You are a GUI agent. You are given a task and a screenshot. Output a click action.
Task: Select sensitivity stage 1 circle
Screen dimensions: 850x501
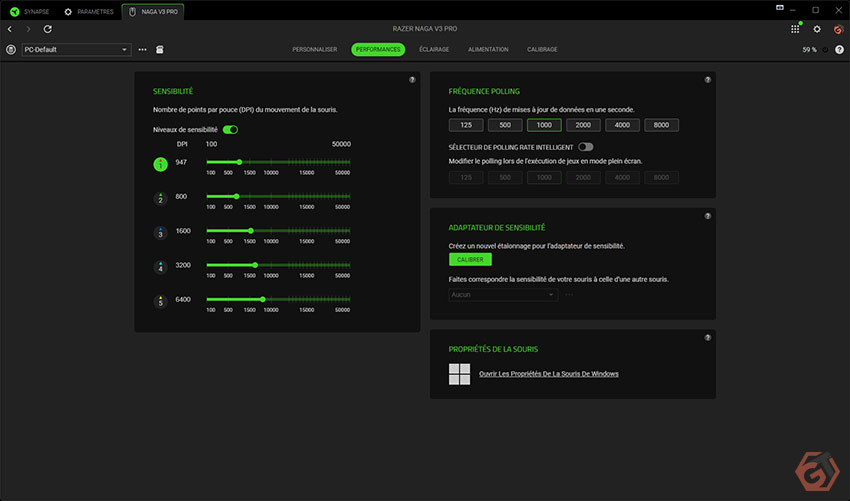(160, 164)
